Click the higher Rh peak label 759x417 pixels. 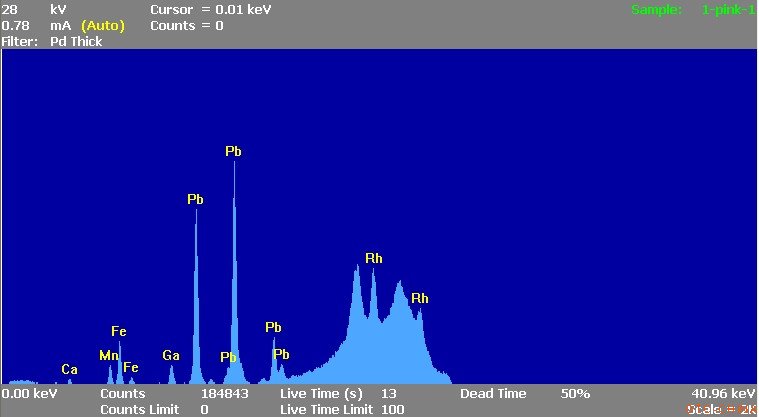(x=374, y=258)
